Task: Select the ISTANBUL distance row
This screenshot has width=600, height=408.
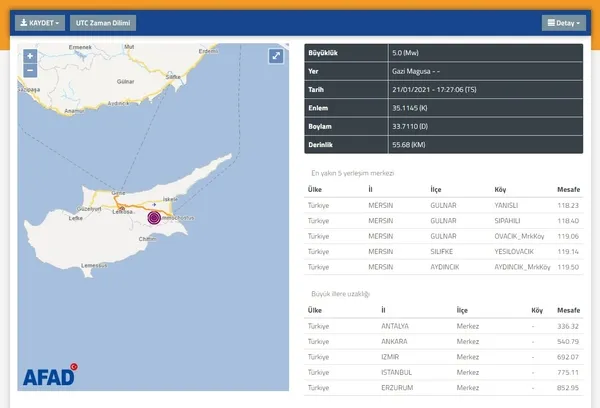Action: click(x=567, y=371)
